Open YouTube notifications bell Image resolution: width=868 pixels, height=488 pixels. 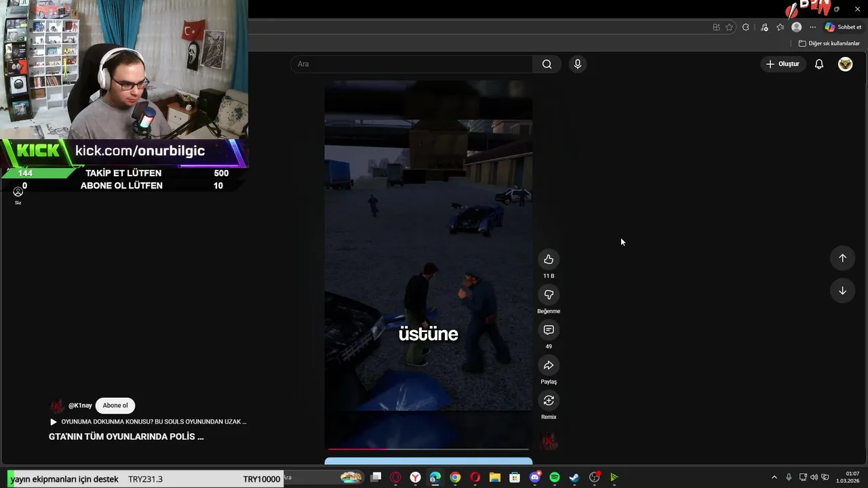819,64
